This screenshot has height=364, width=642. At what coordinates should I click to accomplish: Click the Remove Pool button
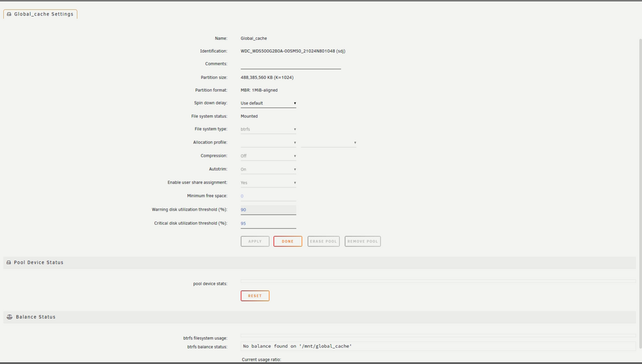pyautogui.click(x=363, y=241)
